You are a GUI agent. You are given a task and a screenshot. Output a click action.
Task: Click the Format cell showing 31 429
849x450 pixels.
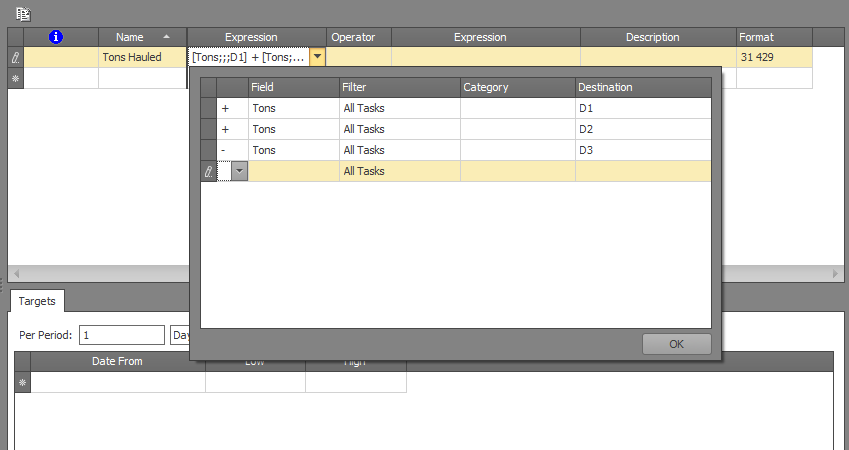pyautogui.click(x=774, y=58)
